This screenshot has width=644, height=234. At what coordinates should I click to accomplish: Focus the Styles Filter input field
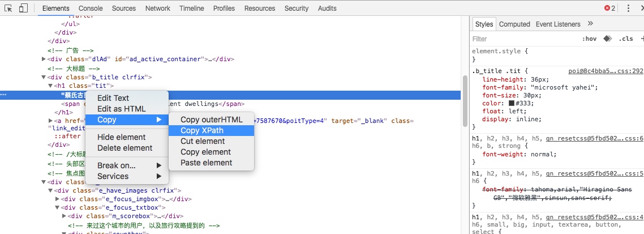coord(521,39)
